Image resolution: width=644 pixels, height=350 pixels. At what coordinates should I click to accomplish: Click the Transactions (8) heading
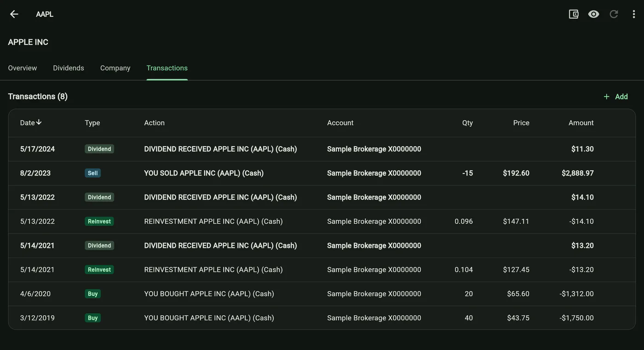pyautogui.click(x=38, y=97)
